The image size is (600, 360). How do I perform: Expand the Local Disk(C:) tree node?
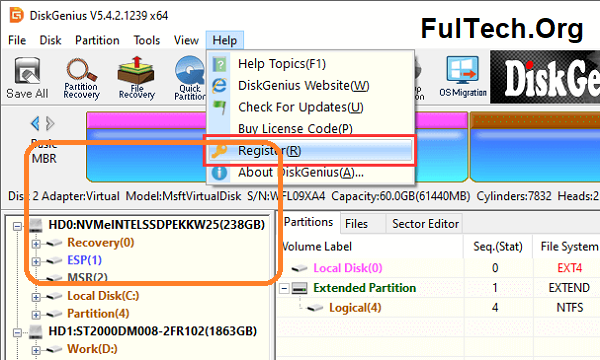click(36, 297)
